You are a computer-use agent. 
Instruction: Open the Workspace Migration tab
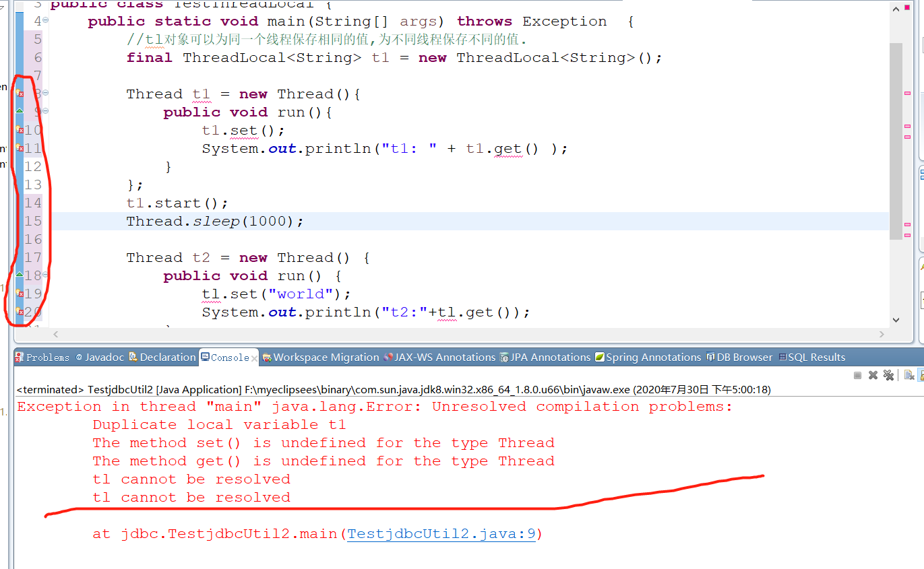tap(321, 358)
